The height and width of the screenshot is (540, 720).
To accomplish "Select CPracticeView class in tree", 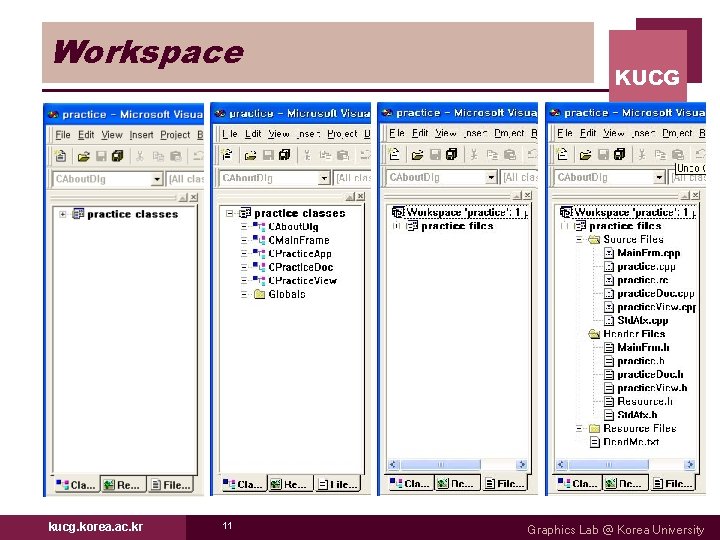I will [x=303, y=280].
